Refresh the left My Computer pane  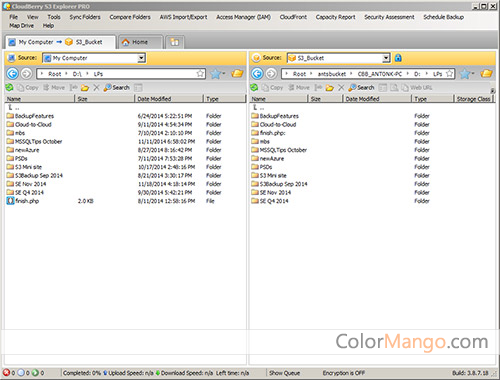9,87
